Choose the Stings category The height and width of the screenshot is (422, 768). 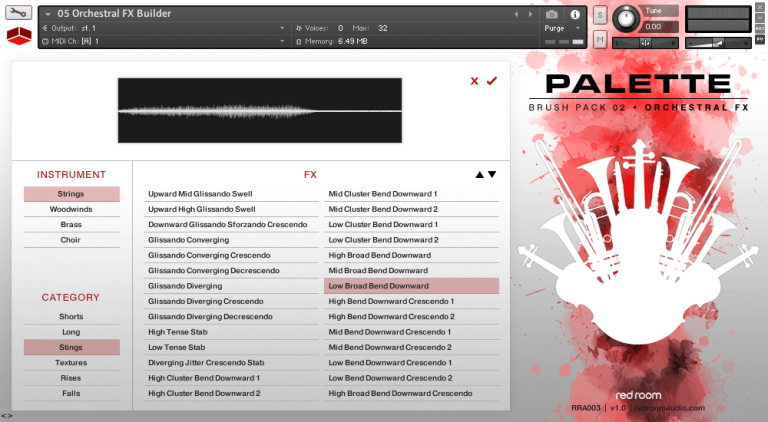pyautogui.click(x=72, y=347)
